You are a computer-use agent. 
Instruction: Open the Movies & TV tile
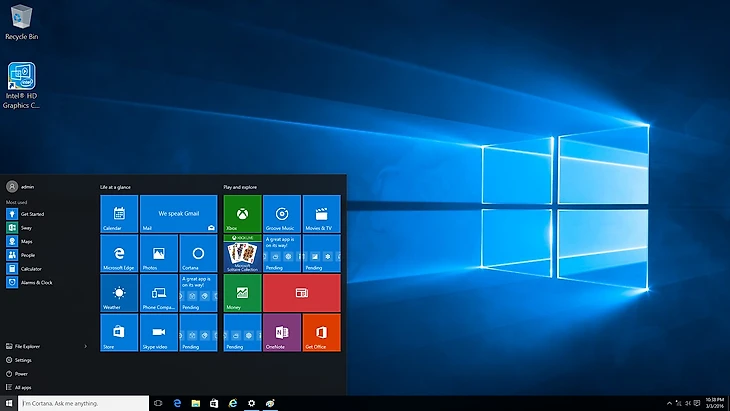[321, 214]
